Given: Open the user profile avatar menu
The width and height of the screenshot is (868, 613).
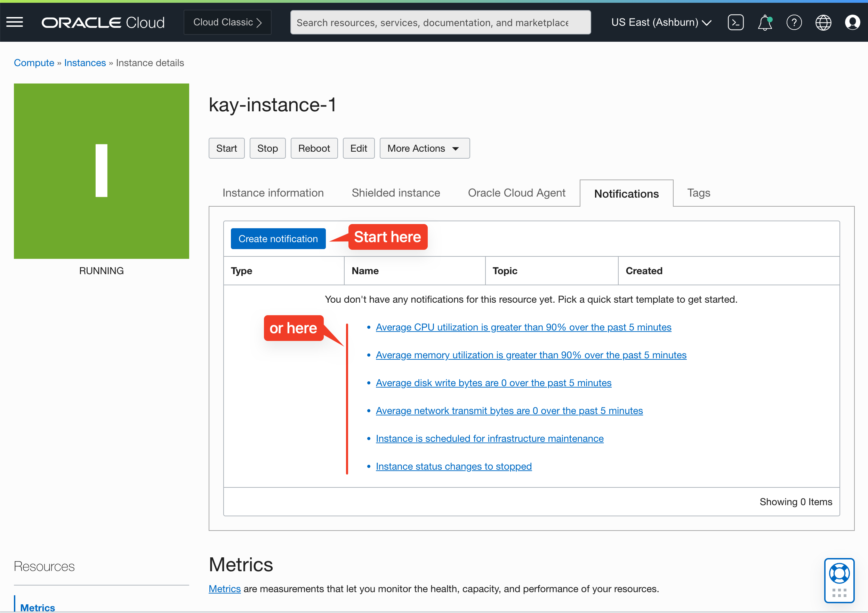Looking at the screenshot, I should tap(852, 22).
